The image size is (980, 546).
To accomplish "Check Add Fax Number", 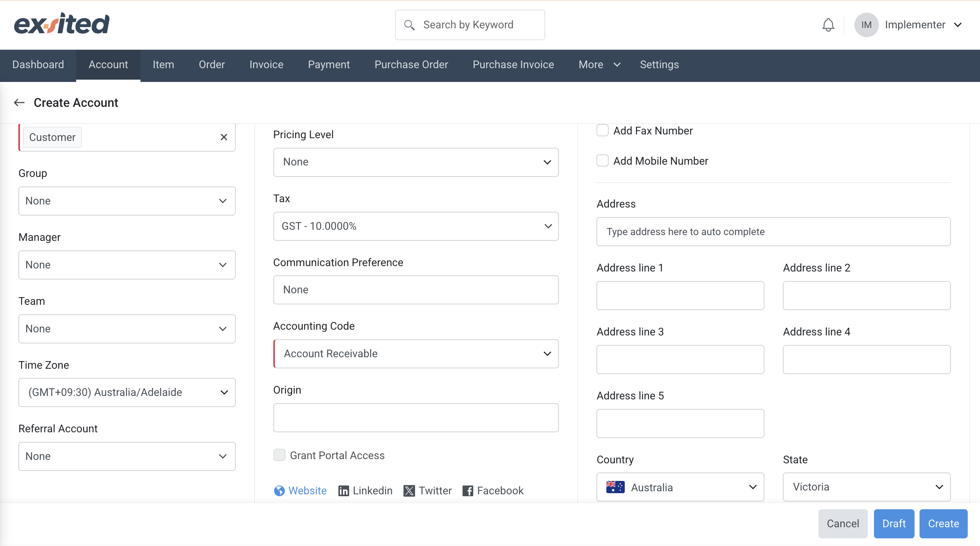I will (x=603, y=131).
